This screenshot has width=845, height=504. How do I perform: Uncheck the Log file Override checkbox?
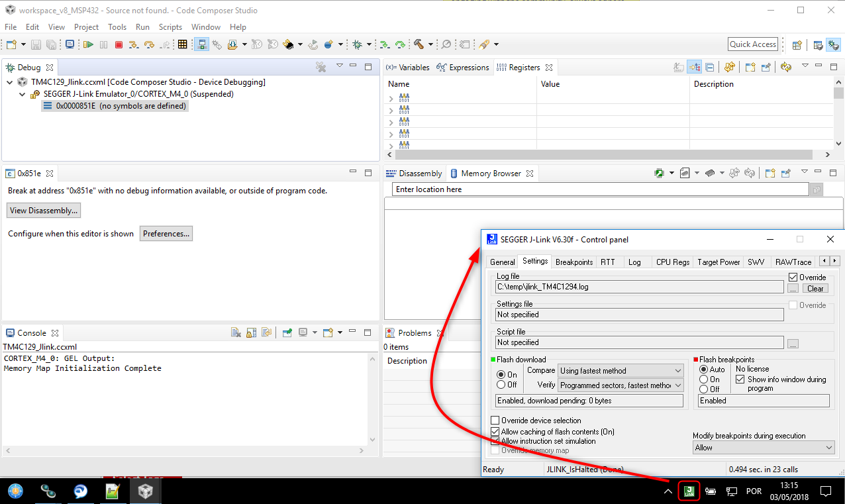[793, 277]
